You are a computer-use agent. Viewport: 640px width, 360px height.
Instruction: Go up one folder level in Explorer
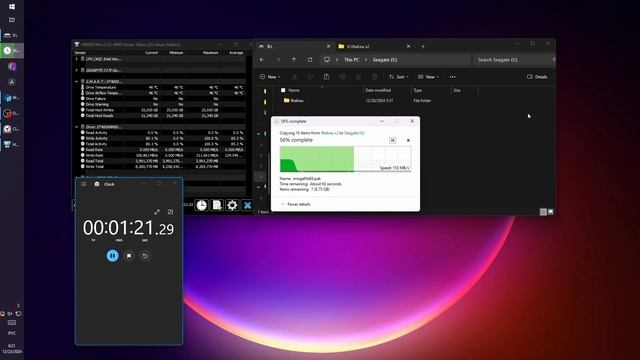(x=293, y=60)
